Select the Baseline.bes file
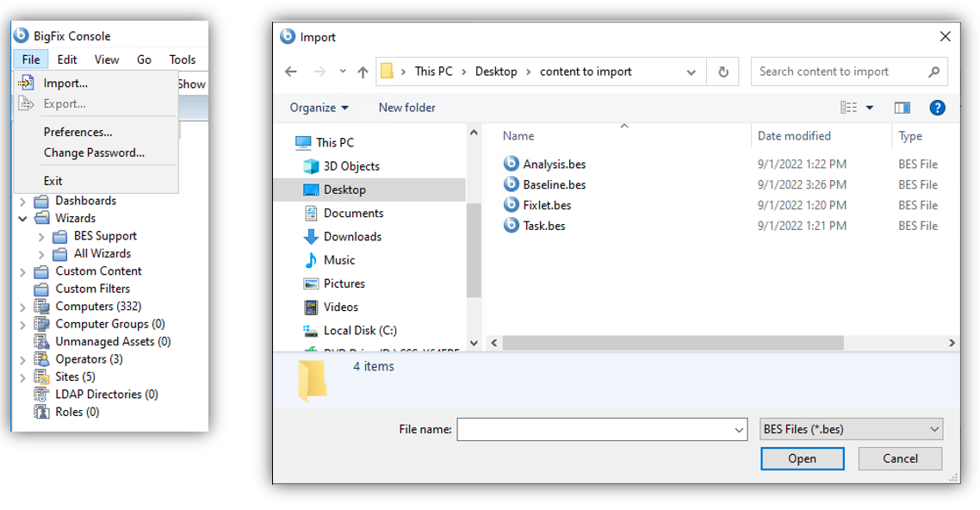Viewport: 980px width, 510px height. point(554,185)
